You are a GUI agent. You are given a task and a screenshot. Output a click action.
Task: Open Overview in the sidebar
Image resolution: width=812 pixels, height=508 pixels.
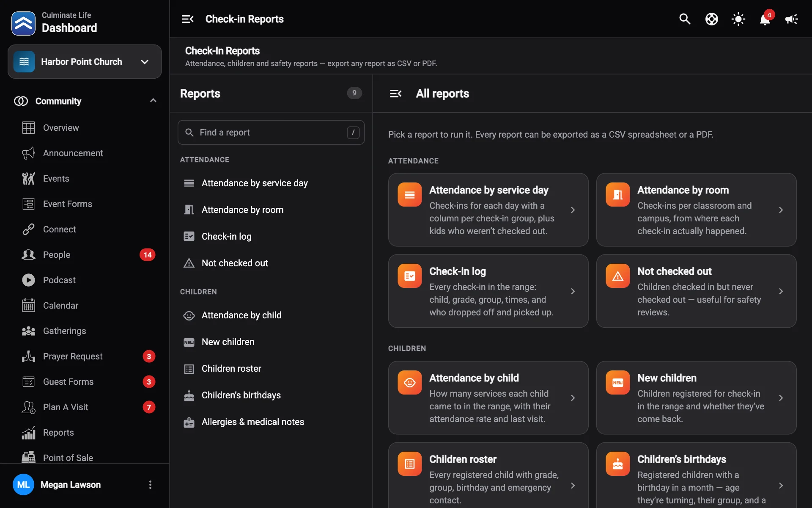tap(85, 128)
